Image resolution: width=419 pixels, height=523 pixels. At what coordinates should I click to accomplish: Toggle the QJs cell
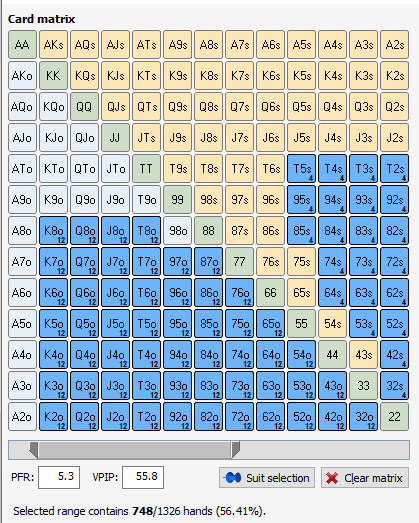(115, 107)
